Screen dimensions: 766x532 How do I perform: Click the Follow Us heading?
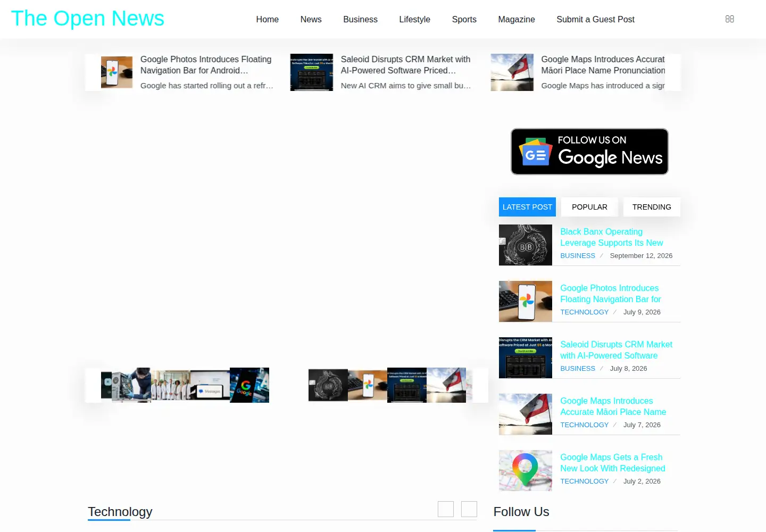(x=521, y=512)
